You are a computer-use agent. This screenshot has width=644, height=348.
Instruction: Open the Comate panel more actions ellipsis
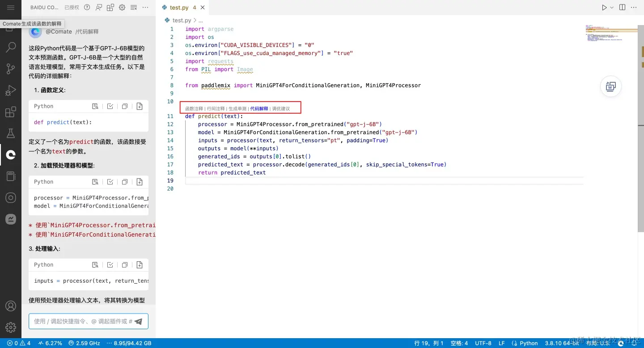[x=145, y=8]
